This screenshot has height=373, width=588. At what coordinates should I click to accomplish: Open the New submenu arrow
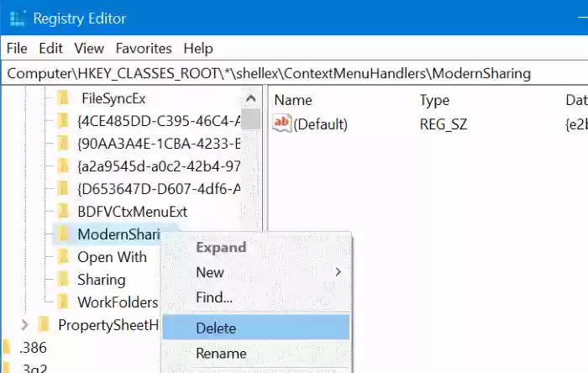[338, 272]
